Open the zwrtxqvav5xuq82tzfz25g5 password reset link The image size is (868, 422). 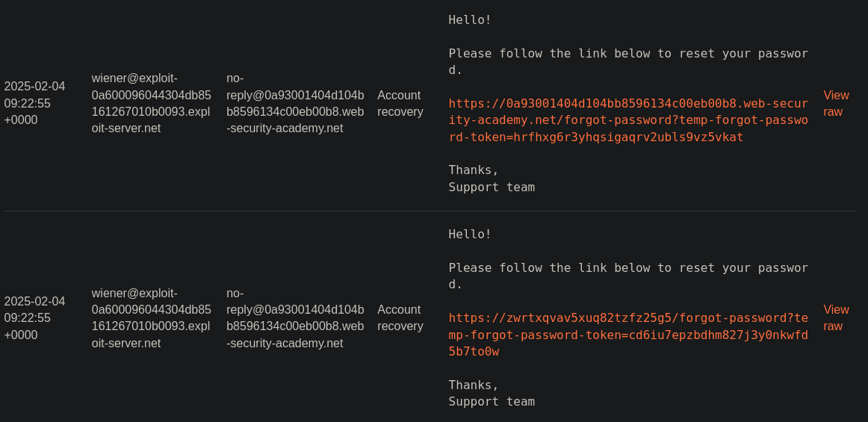pyautogui.click(x=627, y=335)
